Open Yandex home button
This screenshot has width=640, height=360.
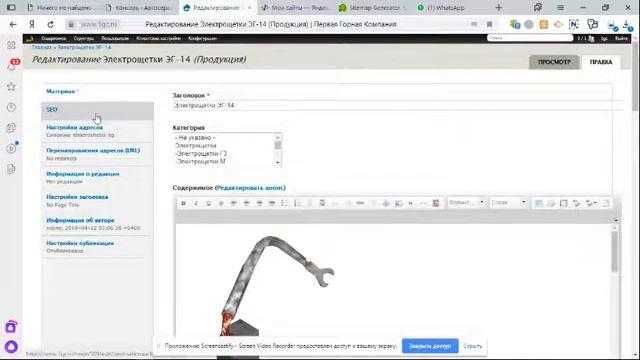pos(32,24)
